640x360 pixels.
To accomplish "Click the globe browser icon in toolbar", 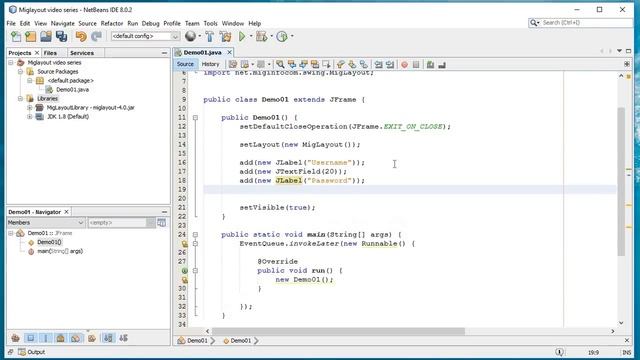I will (190, 36).
